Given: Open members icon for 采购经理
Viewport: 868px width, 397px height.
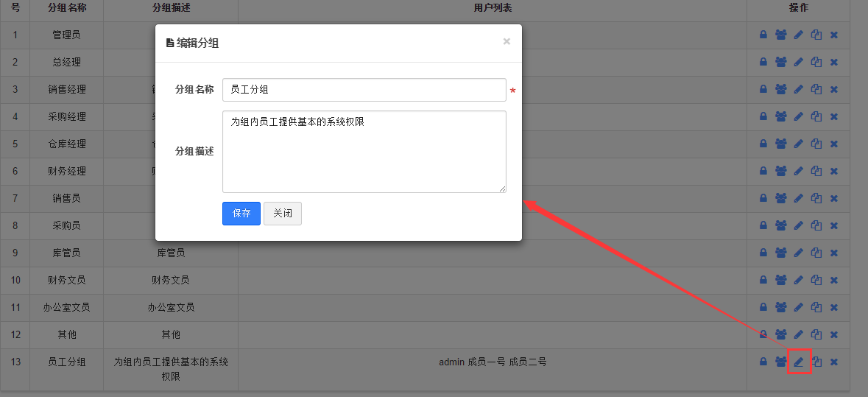Looking at the screenshot, I should (780, 116).
